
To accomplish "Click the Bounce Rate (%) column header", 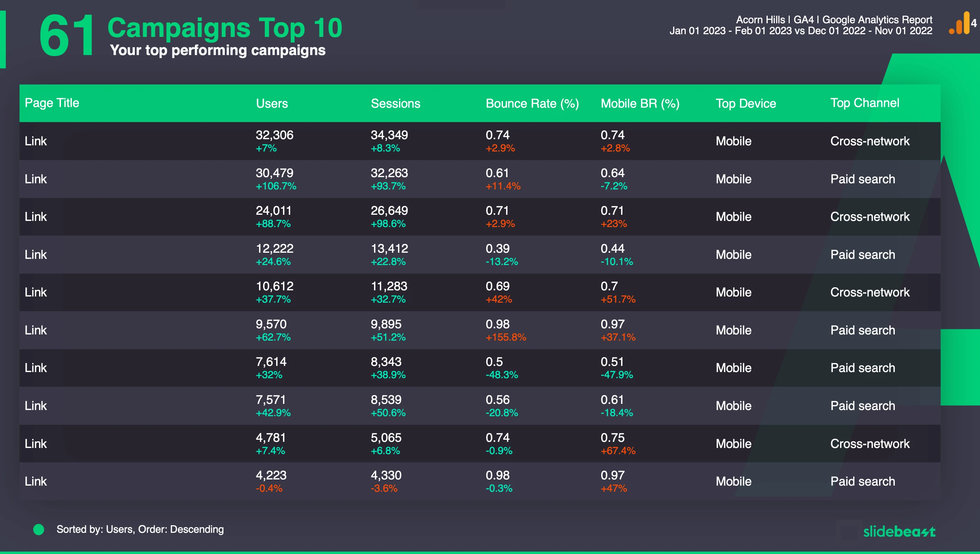I will click(x=532, y=104).
